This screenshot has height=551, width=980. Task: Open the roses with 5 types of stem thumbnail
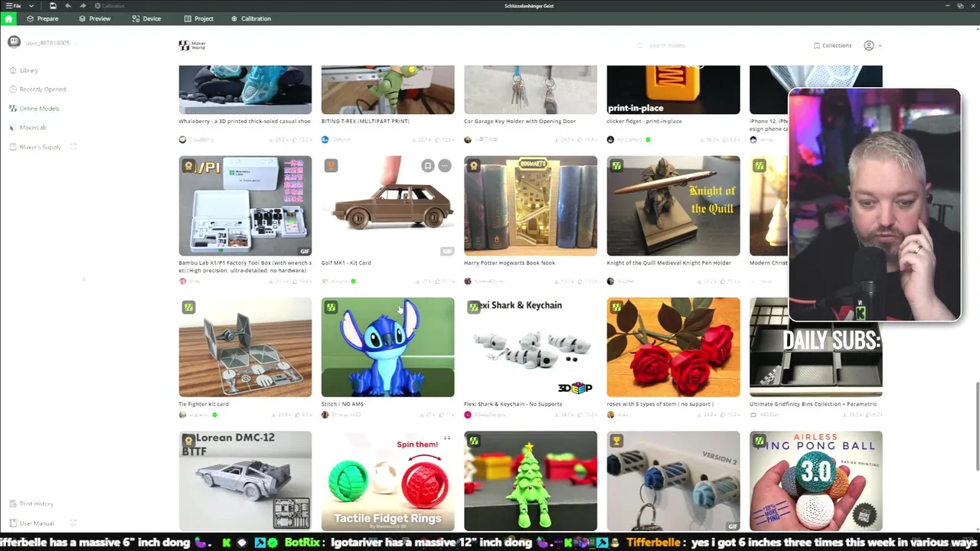(x=673, y=347)
